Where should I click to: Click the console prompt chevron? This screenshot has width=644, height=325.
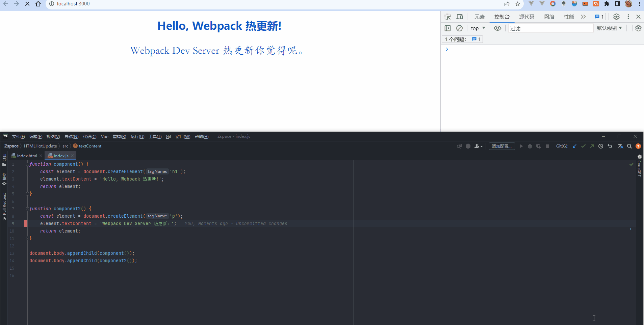pyautogui.click(x=447, y=49)
